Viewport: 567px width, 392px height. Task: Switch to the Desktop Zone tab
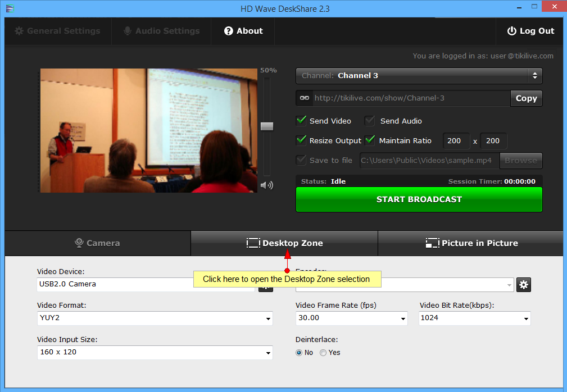284,243
